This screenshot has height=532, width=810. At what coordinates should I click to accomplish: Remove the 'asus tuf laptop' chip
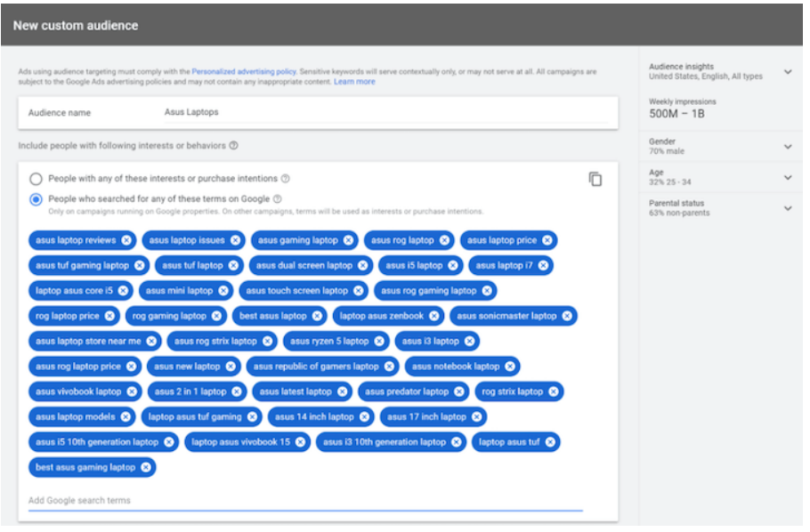[x=233, y=266]
